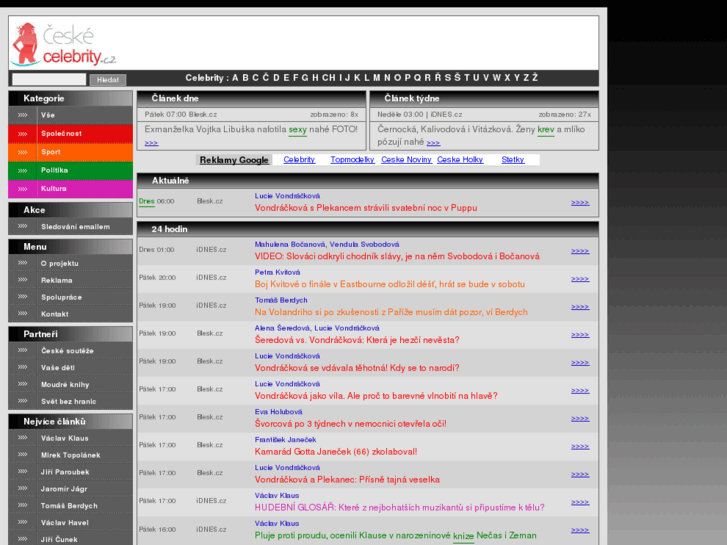
Task: Click the Reklamy Google label
Action: [x=234, y=160]
